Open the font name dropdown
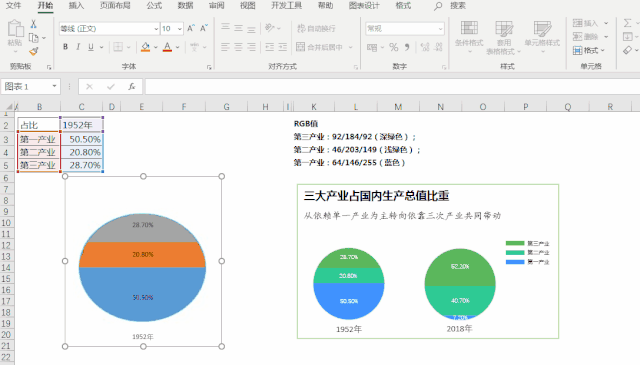Image resolution: width=640 pixels, height=365 pixels. click(156, 29)
